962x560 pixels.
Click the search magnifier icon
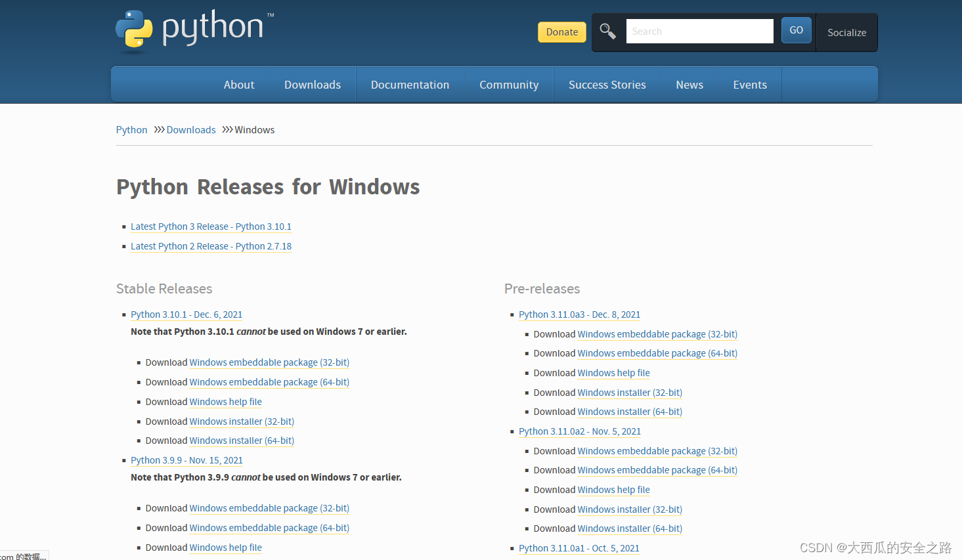click(607, 31)
